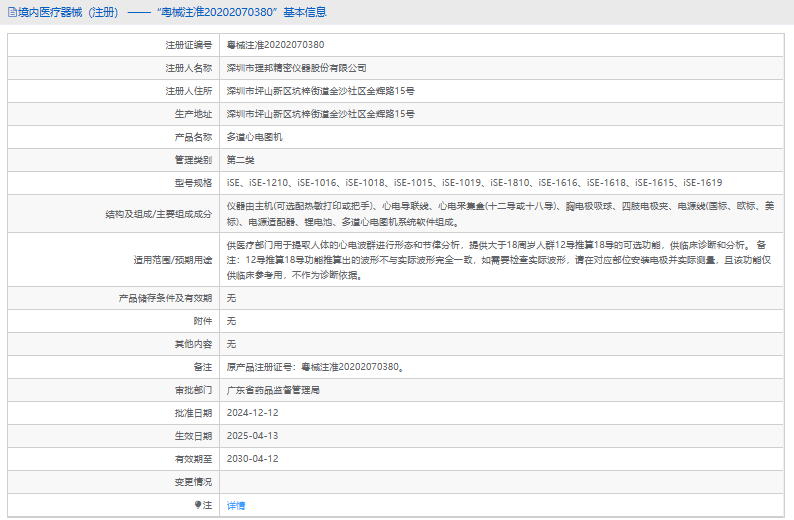This screenshot has width=794, height=520.
Task: Click the 备注 label
Action: (x=203, y=367)
